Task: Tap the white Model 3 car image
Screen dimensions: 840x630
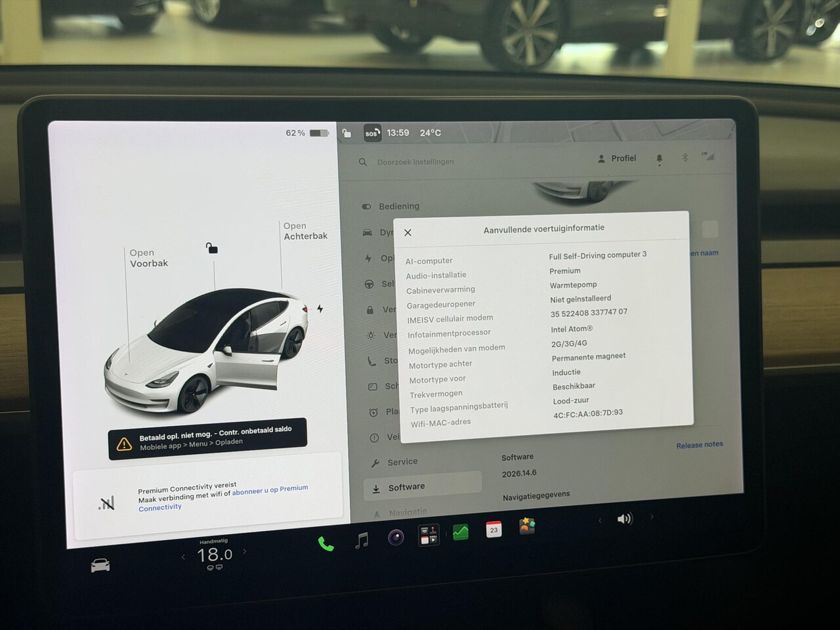Action: pos(205,350)
